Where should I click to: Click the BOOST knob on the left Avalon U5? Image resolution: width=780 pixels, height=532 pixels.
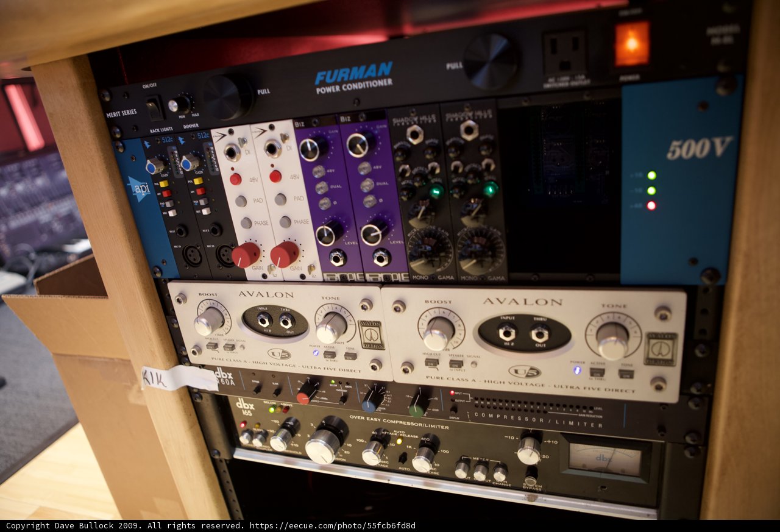coord(209,321)
